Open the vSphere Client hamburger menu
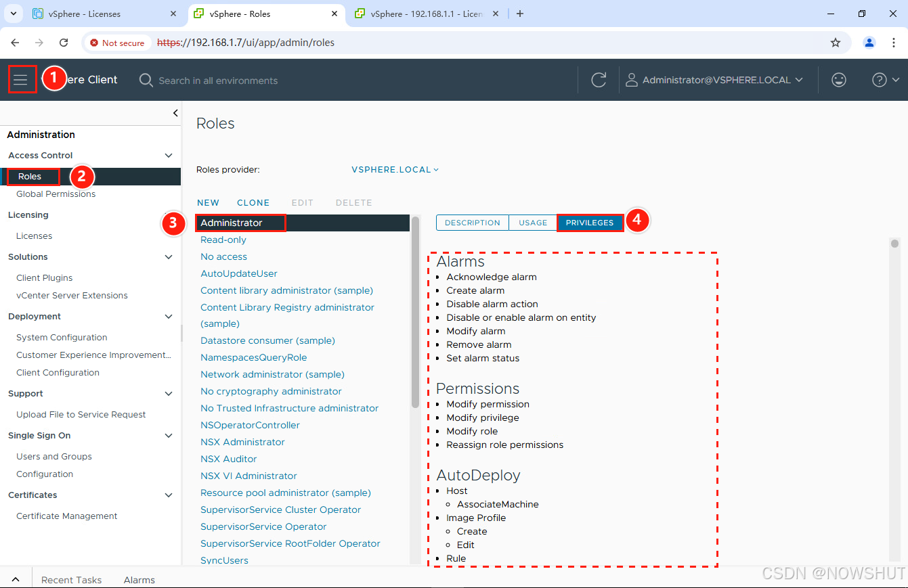Image resolution: width=908 pixels, height=588 pixels. 21,80
